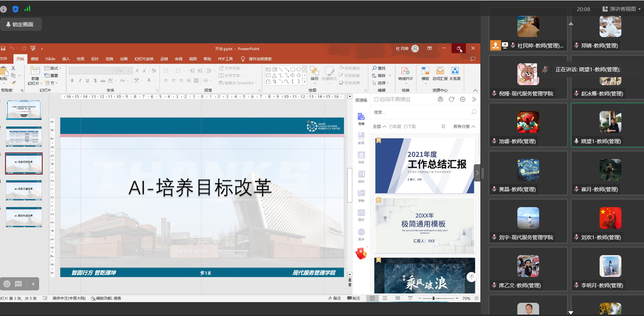Click the emoji reaction icon at bottom left
The image size is (644, 316).
(x=7, y=284)
